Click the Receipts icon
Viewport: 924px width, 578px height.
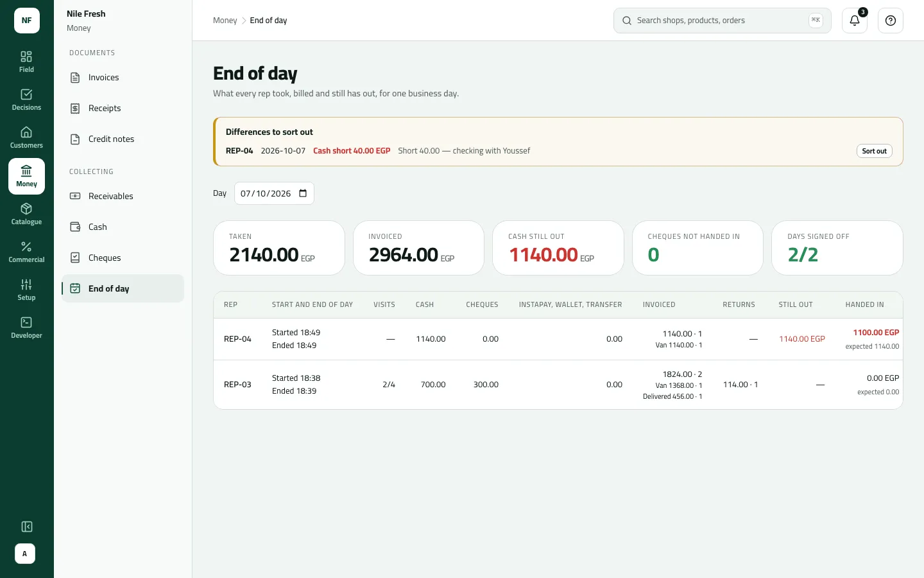click(75, 109)
